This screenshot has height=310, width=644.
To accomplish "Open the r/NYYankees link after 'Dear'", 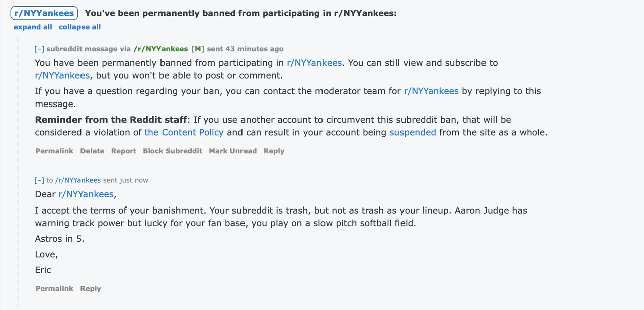I will point(86,194).
